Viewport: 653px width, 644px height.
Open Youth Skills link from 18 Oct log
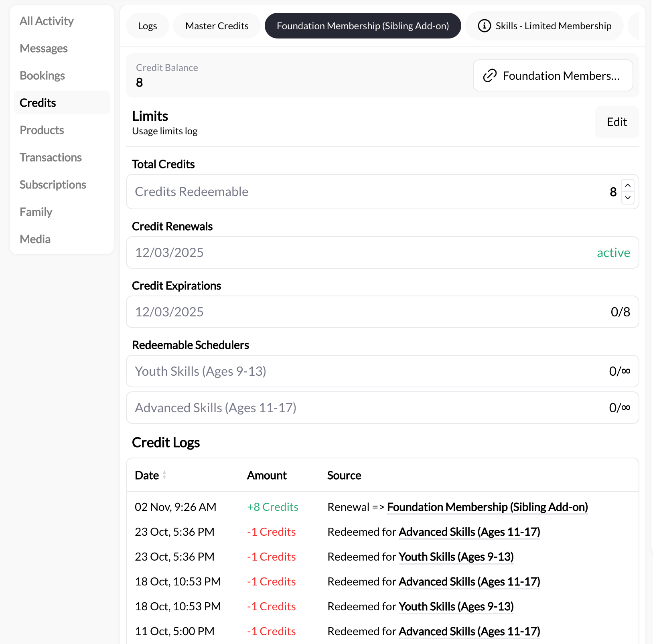456,606
